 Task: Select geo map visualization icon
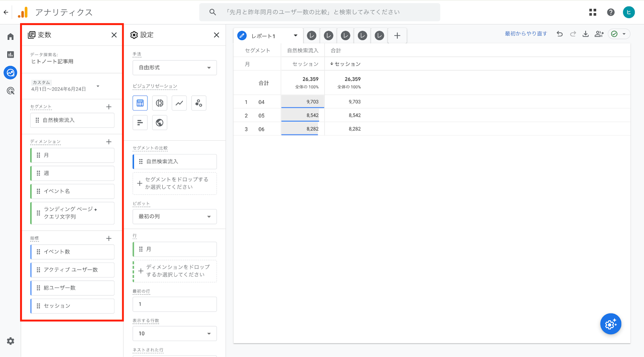(x=160, y=123)
